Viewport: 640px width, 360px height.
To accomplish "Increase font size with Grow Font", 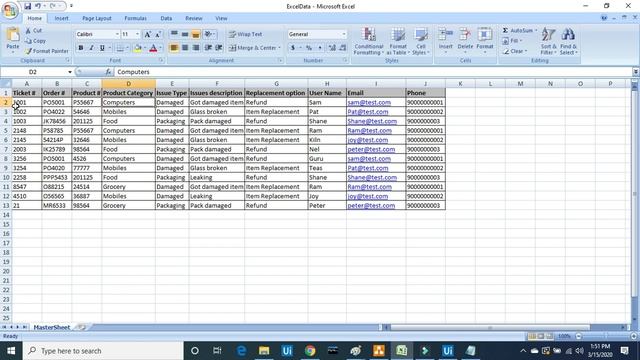I will tap(147, 34).
